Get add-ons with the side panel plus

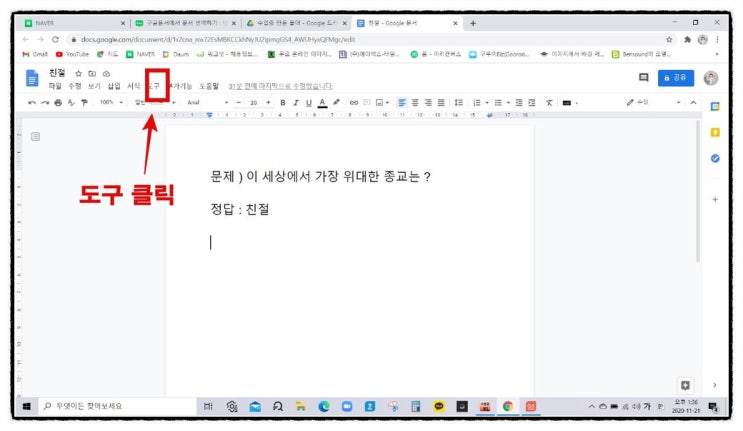(715, 199)
